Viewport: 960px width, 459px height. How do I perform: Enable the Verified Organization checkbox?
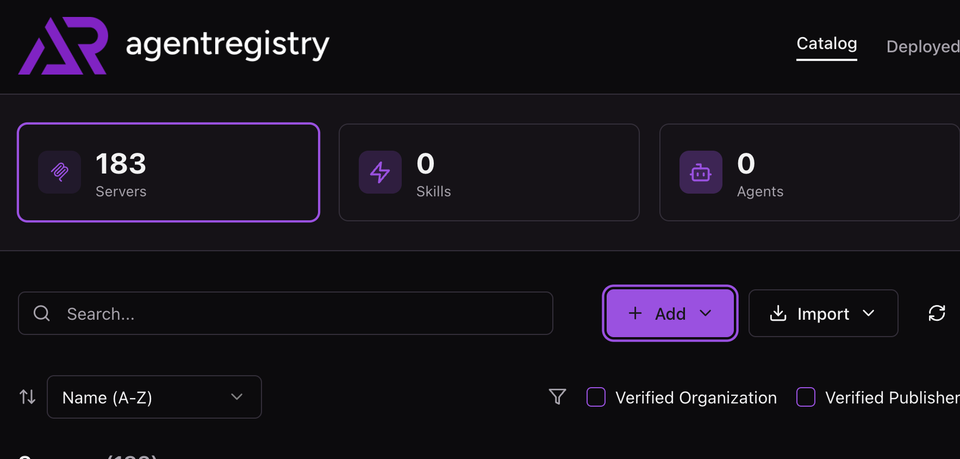596,397
